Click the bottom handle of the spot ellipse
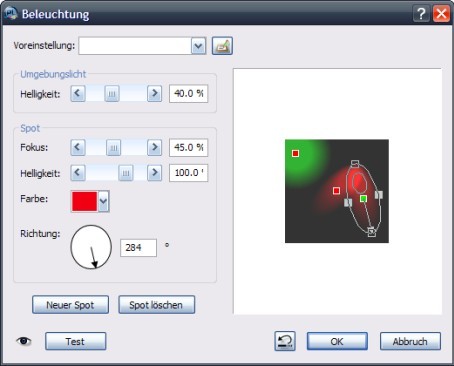The image size is (454, 366). [x=372, y=232]
